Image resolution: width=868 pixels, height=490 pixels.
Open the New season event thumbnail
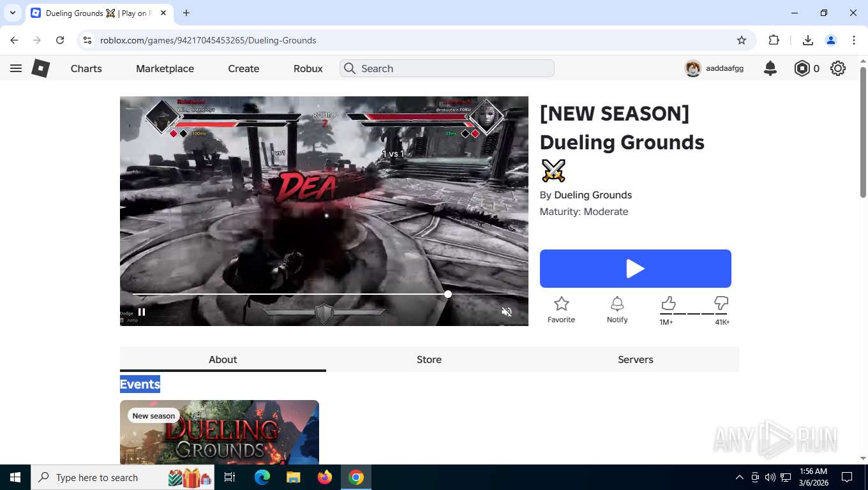tap(220, 432)
